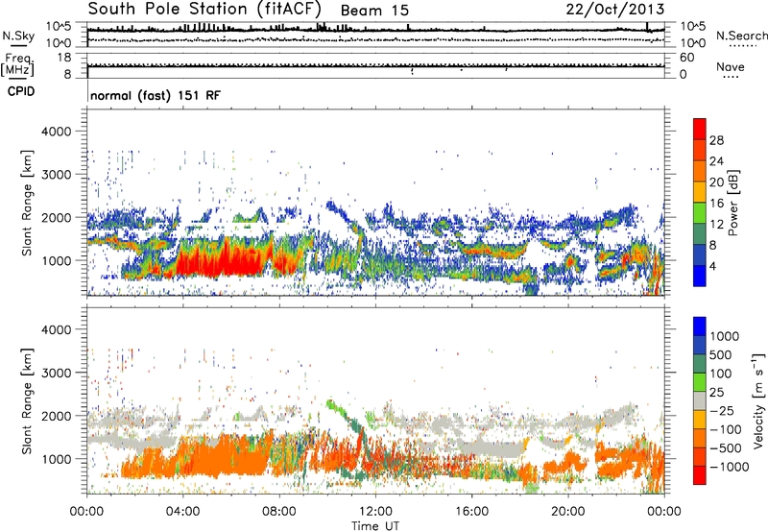The height and width of the screenshot is (532, 768).
Task: Click the 'South Pole Station (fitACF)' title
Action: tap(204, 9)
